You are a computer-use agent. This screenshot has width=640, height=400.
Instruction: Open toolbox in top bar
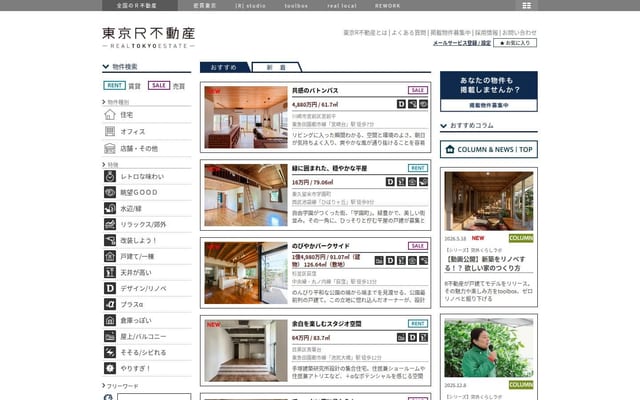[x=296, y=6]
